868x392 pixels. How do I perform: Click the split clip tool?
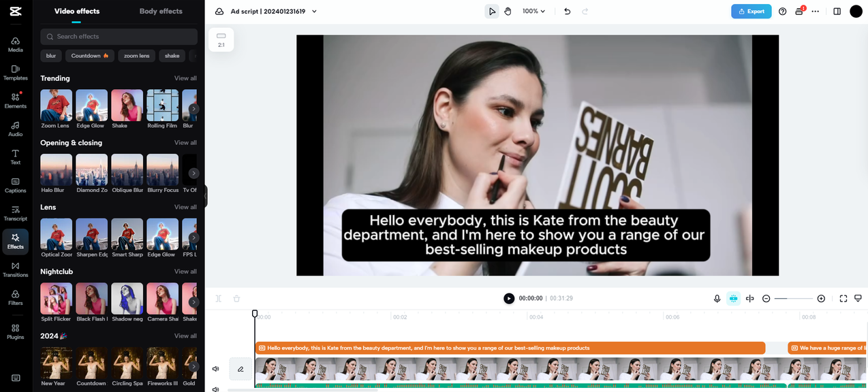coord(219,299)
